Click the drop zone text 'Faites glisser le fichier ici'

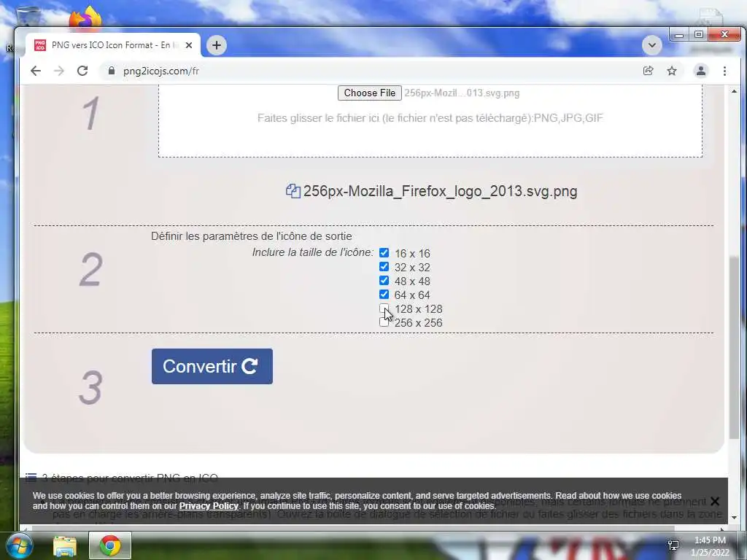pyautogui.click(x=318, y=118)
